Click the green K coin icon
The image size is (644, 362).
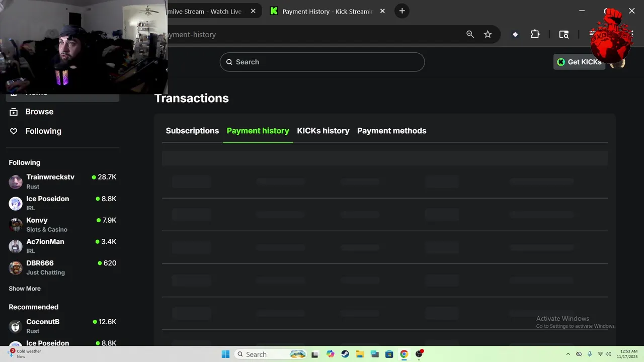561,62
